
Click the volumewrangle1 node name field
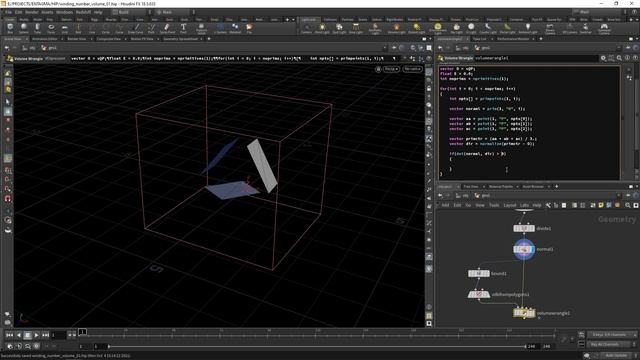(x=536, y=58)
